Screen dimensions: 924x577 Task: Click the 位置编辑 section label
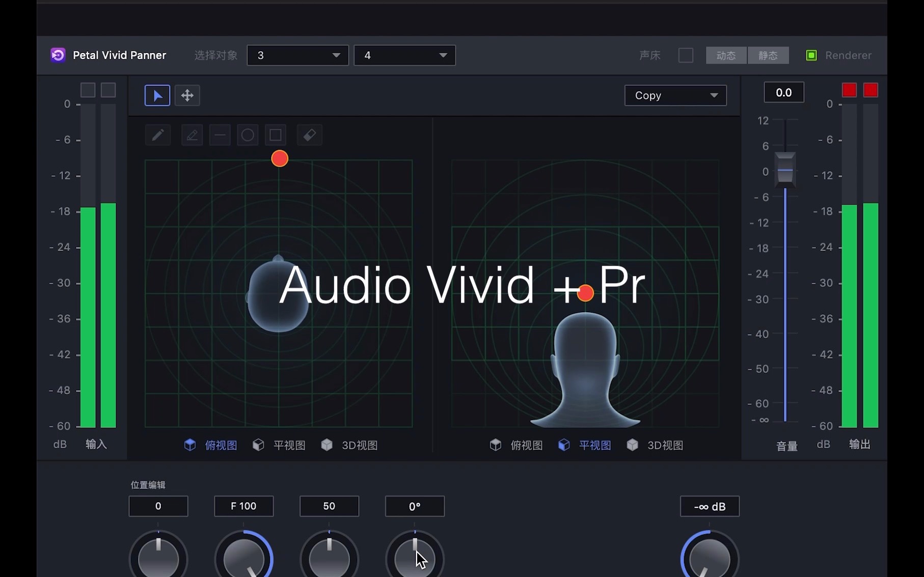[x=148, y=485]
